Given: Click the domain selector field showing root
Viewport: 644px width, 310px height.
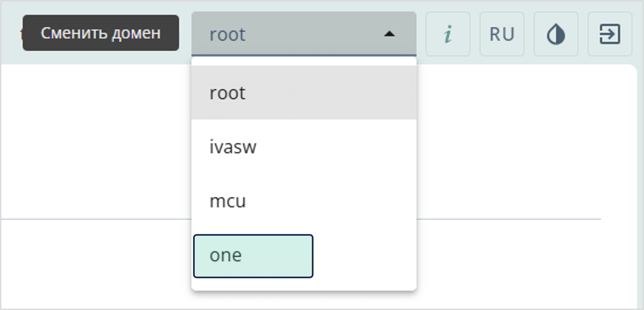Looking at the screenshot, I should pyautogui.click(x=288, y=34).
